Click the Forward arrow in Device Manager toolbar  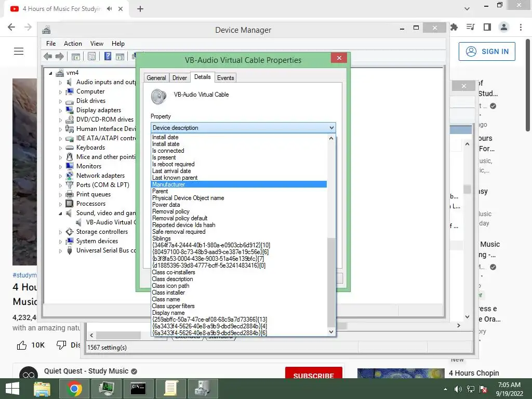point(60,56)
